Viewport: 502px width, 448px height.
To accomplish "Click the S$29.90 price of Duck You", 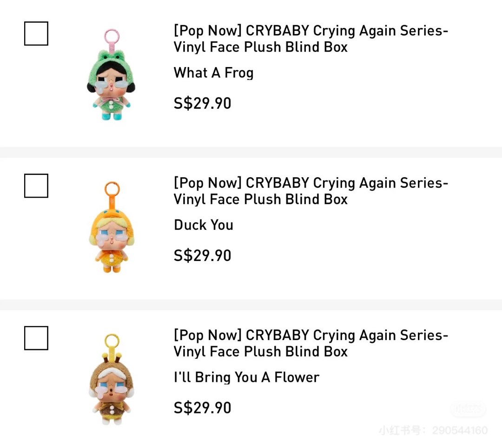I will click(202, 255).
